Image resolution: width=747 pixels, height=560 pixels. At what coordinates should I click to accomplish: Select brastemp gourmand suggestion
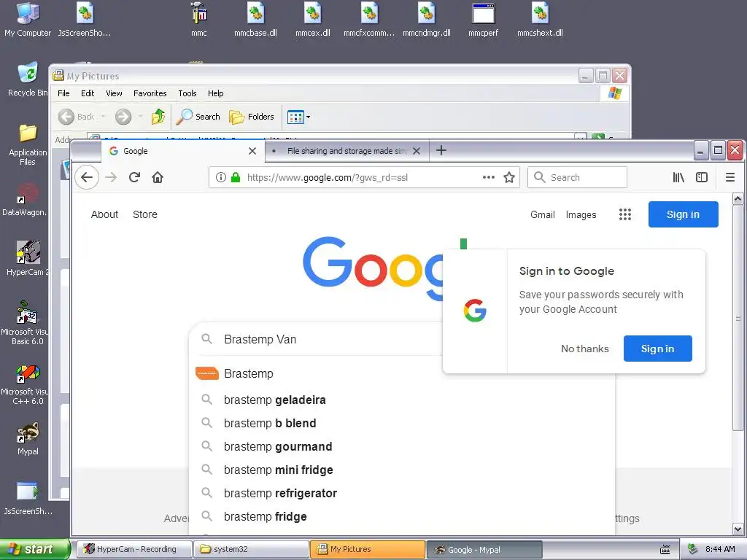[x=402, y=446]
